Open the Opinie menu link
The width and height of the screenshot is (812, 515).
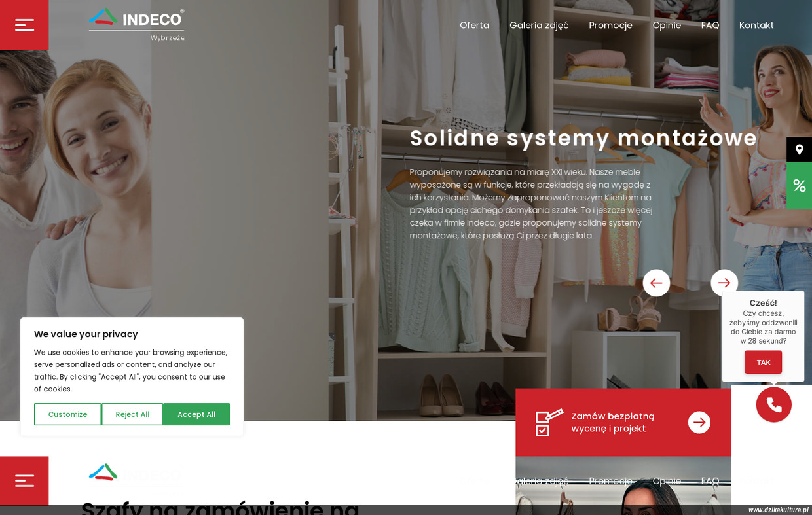tap(667, 25)
